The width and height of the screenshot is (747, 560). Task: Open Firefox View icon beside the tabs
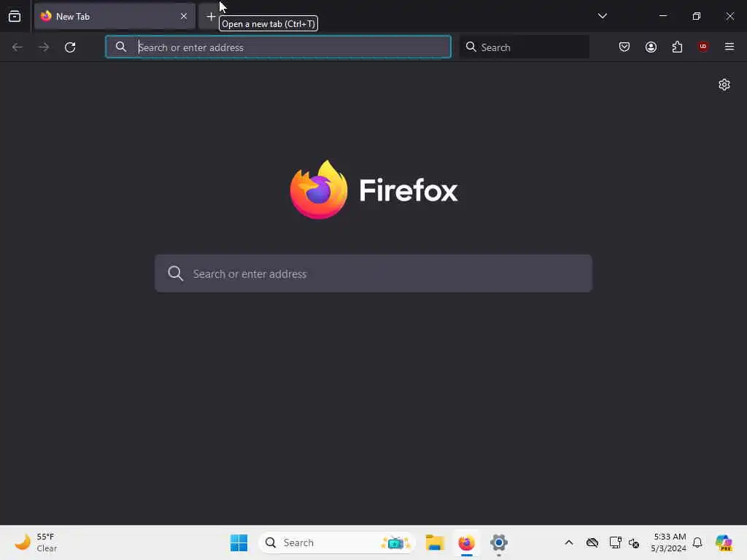click(x=15, y=16)
